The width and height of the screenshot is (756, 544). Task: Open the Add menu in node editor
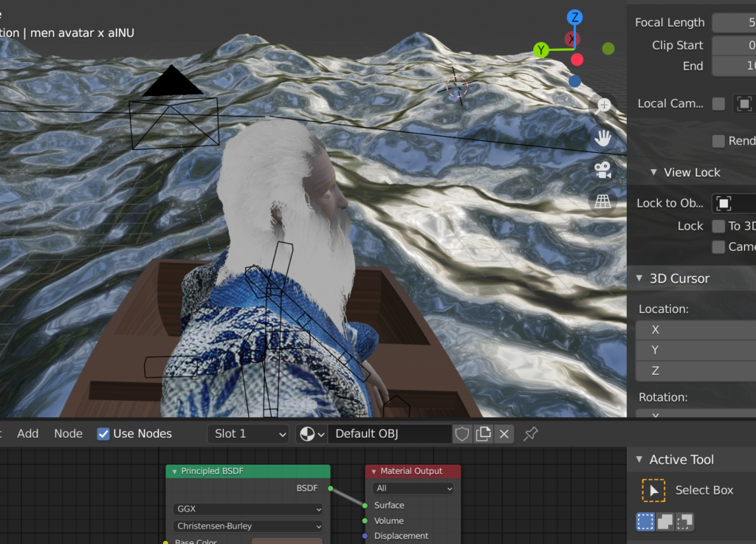click(x=28, y=434)
